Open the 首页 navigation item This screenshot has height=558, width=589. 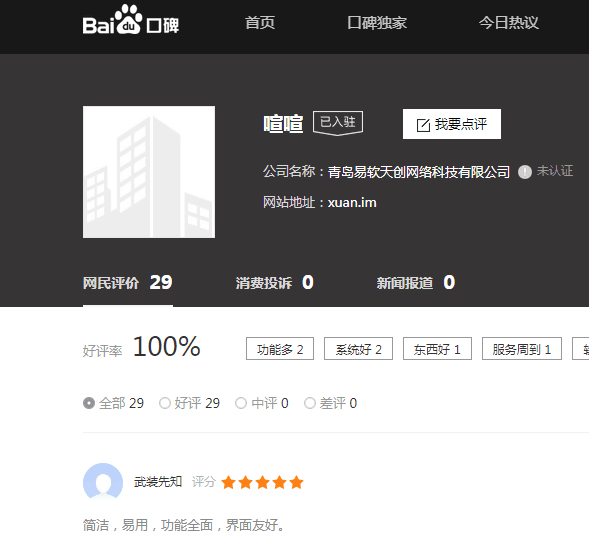[260, 23]
